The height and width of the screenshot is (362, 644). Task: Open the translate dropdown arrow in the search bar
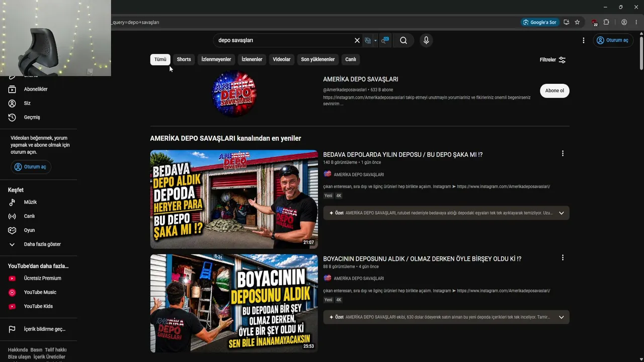point(375,41)
